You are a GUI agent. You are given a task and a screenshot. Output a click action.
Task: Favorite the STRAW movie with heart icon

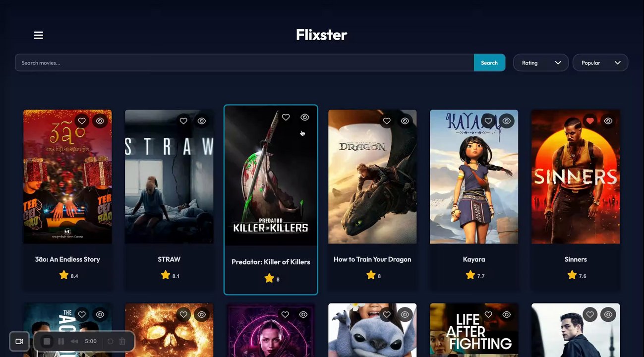[x=183, y=121]
